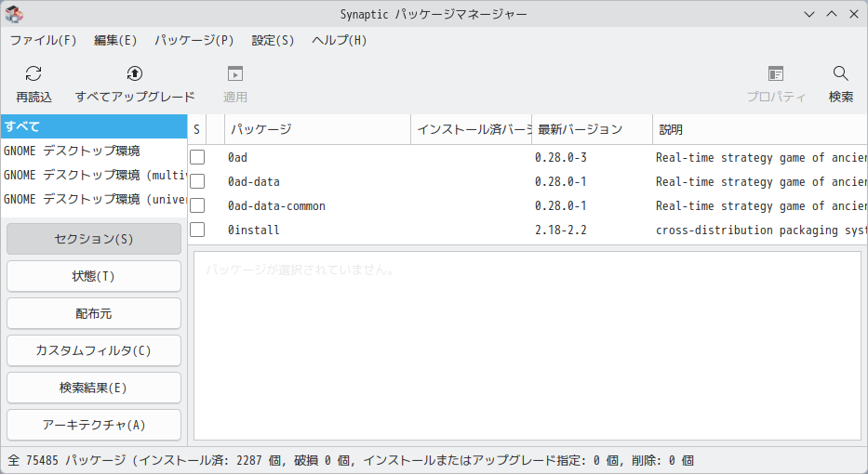Toggle the 0install package checkbox
868x474 pixels.
(x=197, y=230)
